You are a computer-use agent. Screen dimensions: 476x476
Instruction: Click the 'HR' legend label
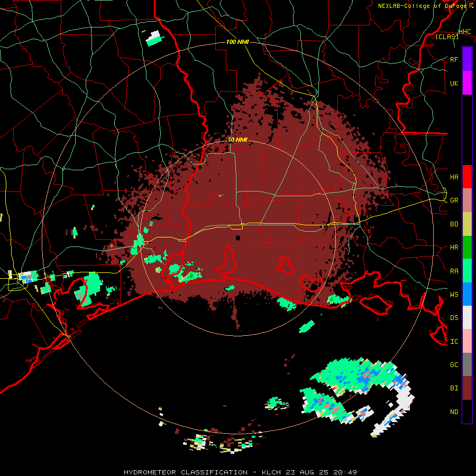(x=454, y=248)
